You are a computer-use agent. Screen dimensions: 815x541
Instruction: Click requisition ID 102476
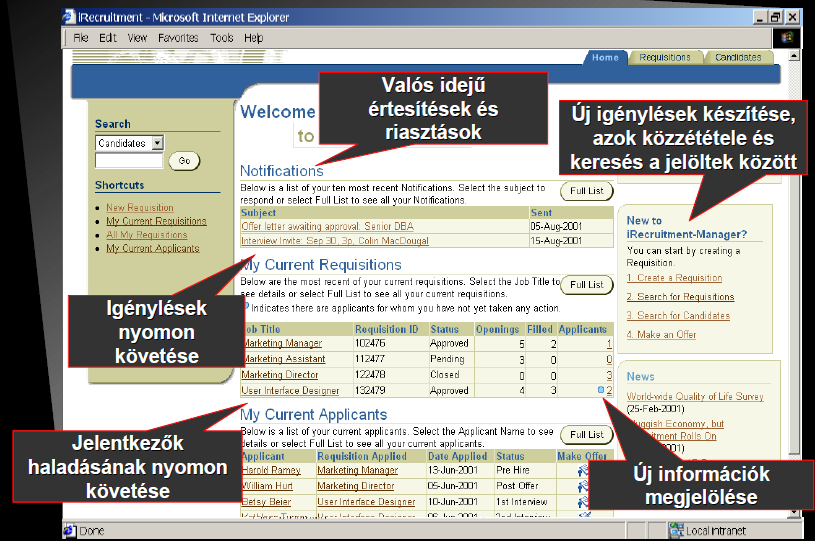tap(370, 344)
